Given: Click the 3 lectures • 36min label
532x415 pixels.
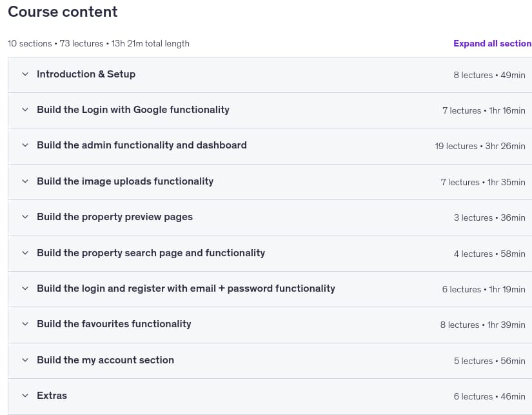Looking at the screenshot, I should click(x=489, y=218).
